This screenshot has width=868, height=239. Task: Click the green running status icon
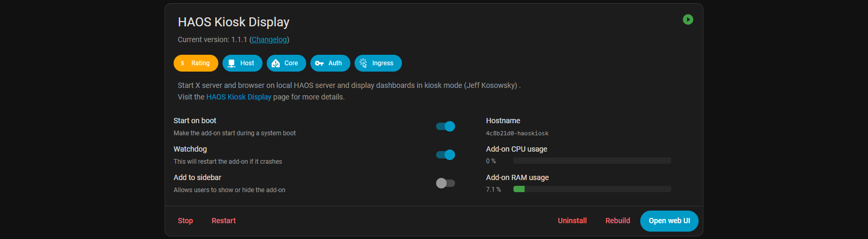click(688, 19)
